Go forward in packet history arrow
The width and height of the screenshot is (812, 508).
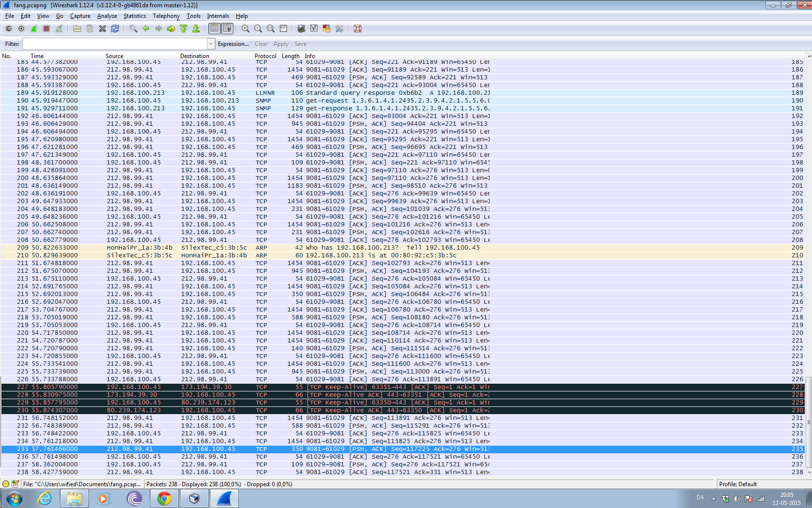tap(159, 29)
